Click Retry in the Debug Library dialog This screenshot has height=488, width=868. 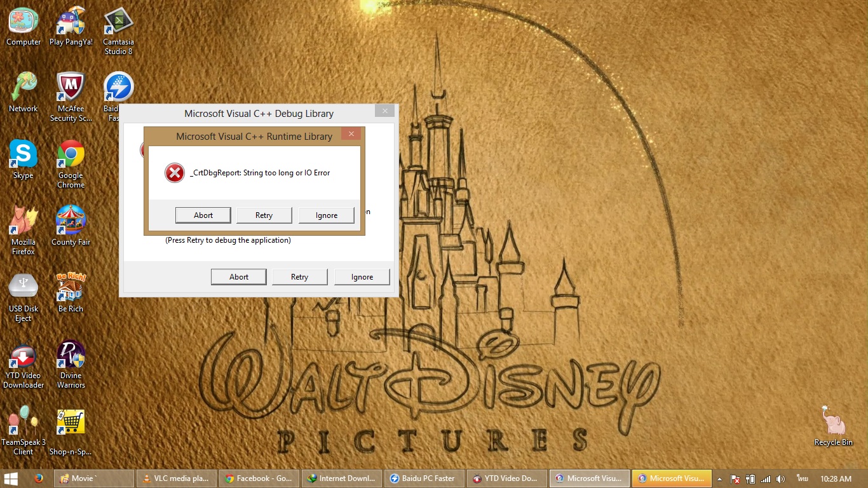coord(300,277)
